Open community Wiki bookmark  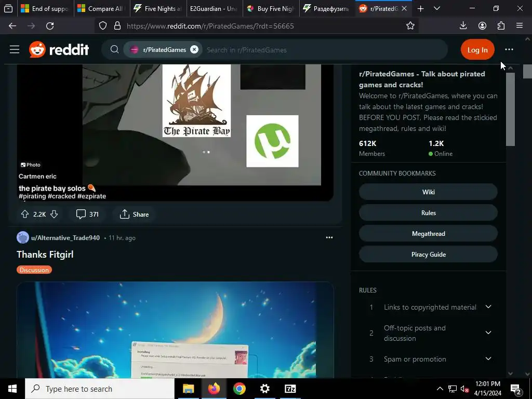pyautogui.click(x=428, y=192)
